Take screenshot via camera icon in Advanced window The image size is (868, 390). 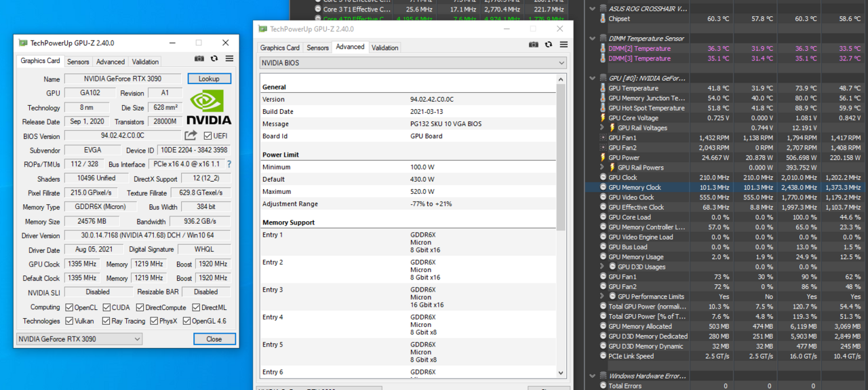[x=534, y=45]
